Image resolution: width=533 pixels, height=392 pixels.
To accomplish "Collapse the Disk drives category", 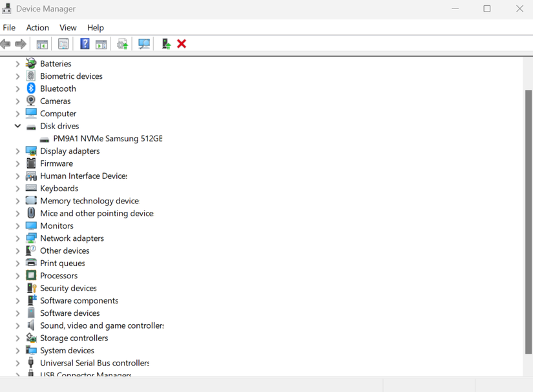I will point(17,125).
